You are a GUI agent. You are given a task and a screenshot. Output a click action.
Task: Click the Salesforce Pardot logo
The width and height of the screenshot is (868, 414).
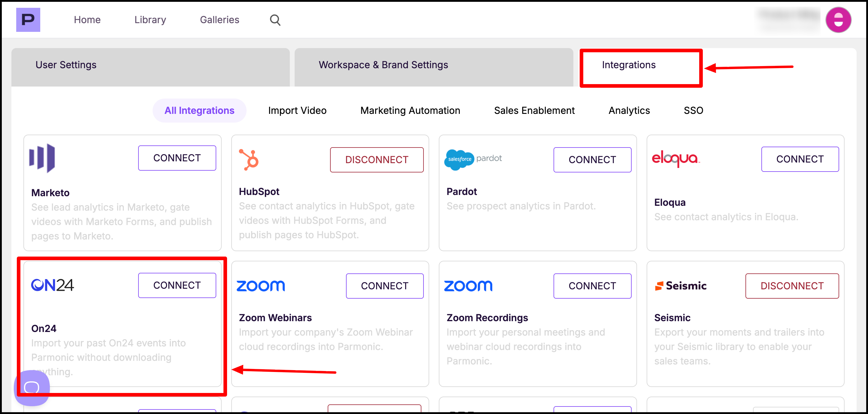(473, 159)
